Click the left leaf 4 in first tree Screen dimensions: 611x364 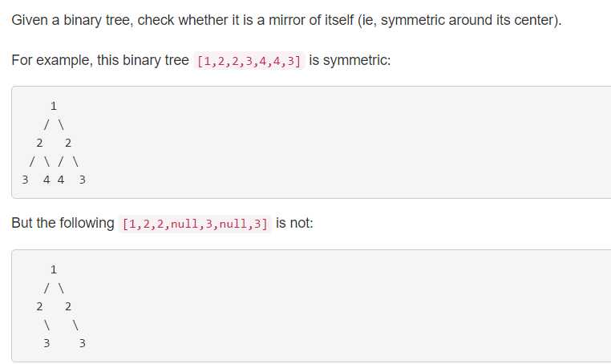47,180
